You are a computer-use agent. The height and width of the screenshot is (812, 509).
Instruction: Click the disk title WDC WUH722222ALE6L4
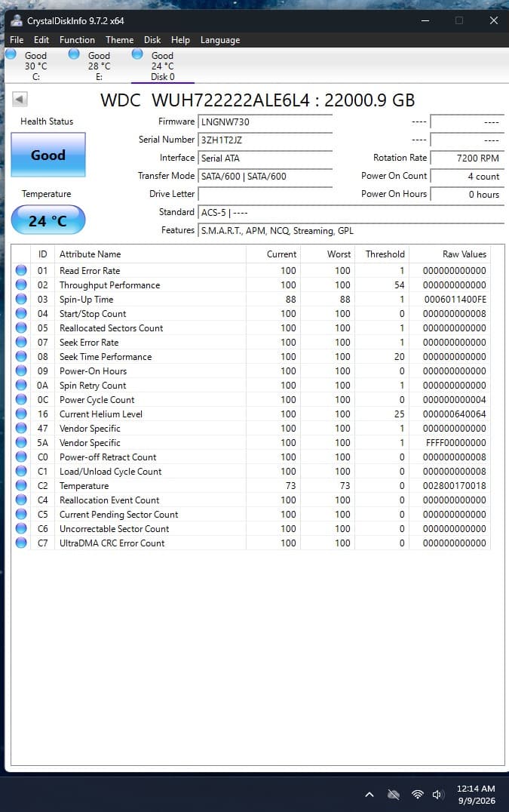click(x=205, y=100)
